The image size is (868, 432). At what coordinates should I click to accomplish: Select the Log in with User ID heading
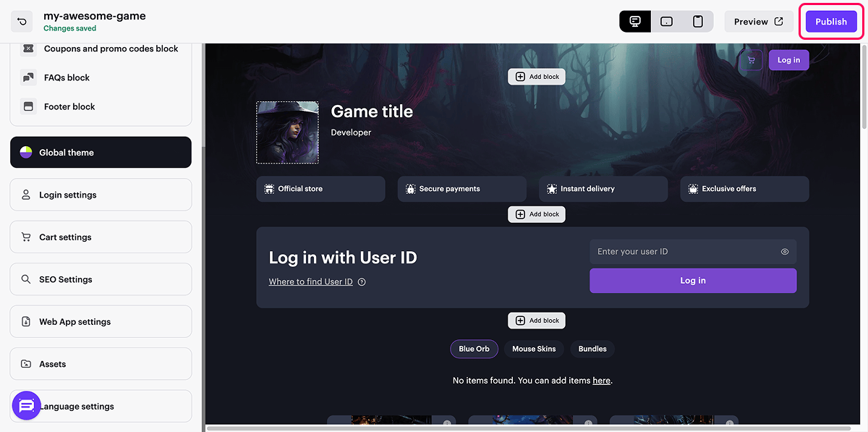click(x=343, y=258)
